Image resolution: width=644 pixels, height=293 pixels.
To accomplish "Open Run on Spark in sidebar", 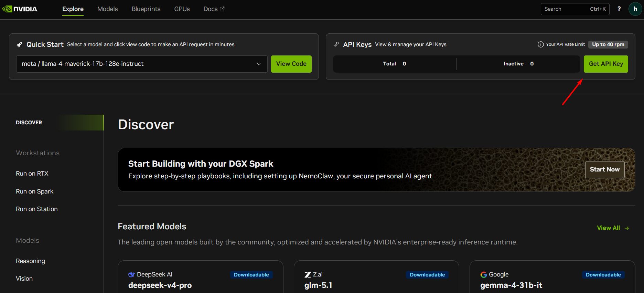I will click(34, 191).
